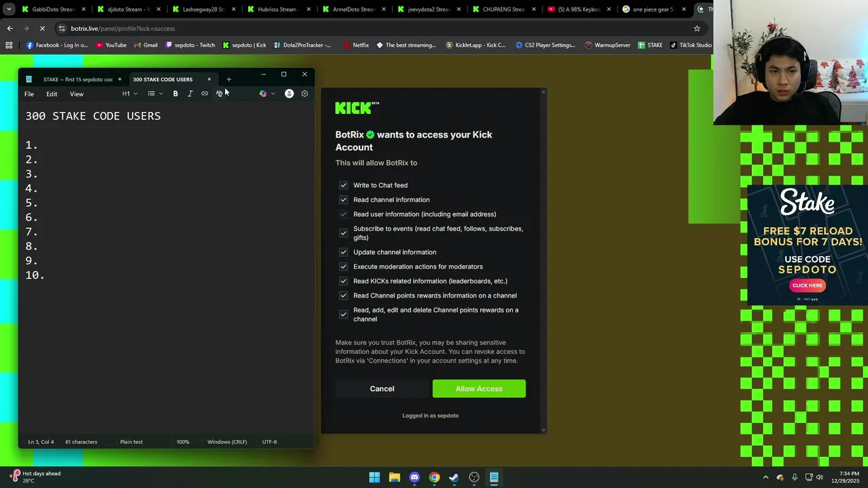Screen dimensions: 868x488
Task: Open the Notepad Edit menu
Action: [x=52, y=94]
